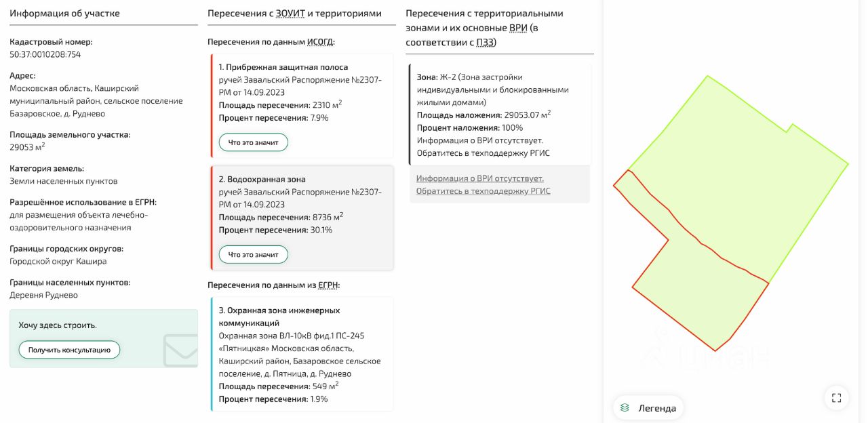Click the cadastral number 50:37:0010208:754
This screenshot has width=868, height=423.
45,54
